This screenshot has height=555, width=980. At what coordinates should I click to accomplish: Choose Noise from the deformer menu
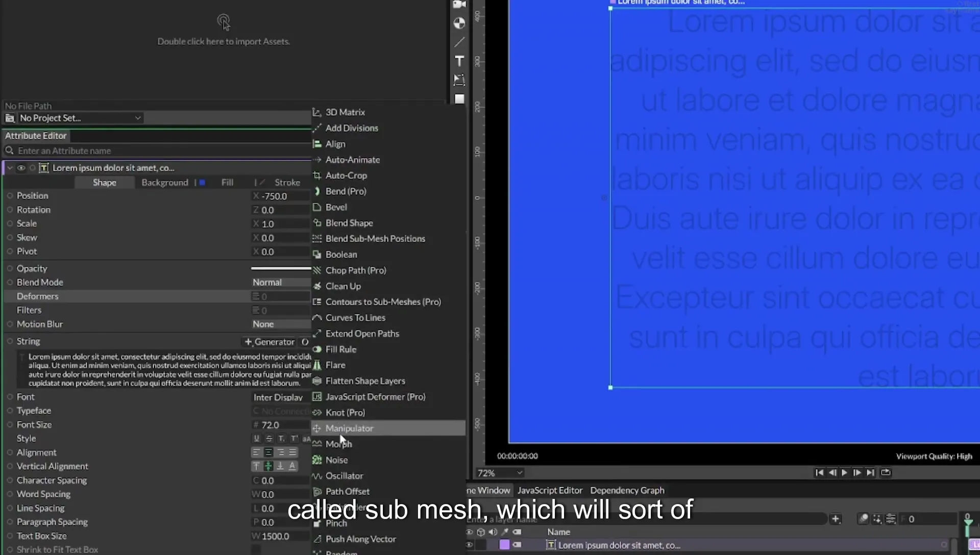pos(388,460)
